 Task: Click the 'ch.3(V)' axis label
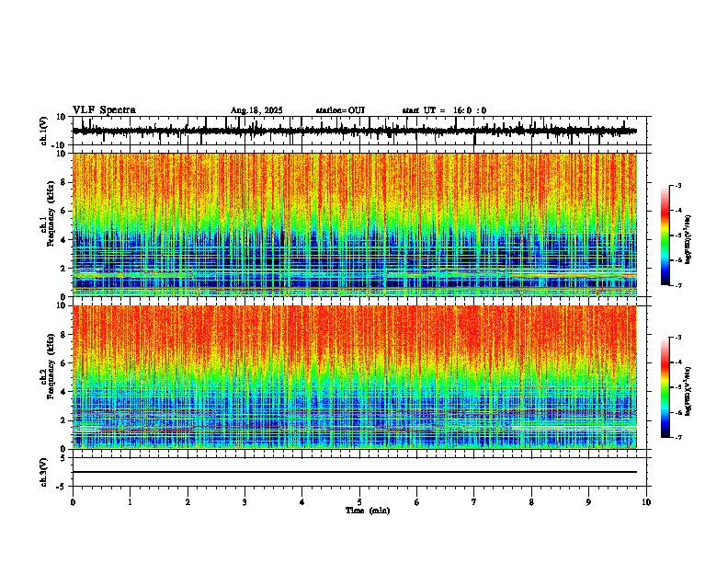pos(44,472)
